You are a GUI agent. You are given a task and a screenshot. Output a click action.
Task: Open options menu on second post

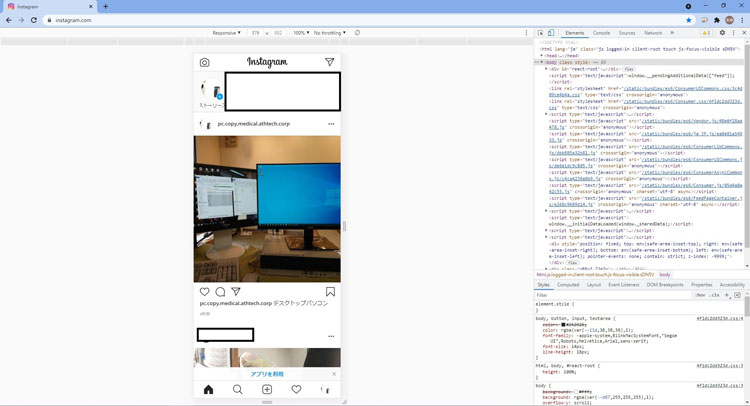pyautogui.click(x=331, y=336)
